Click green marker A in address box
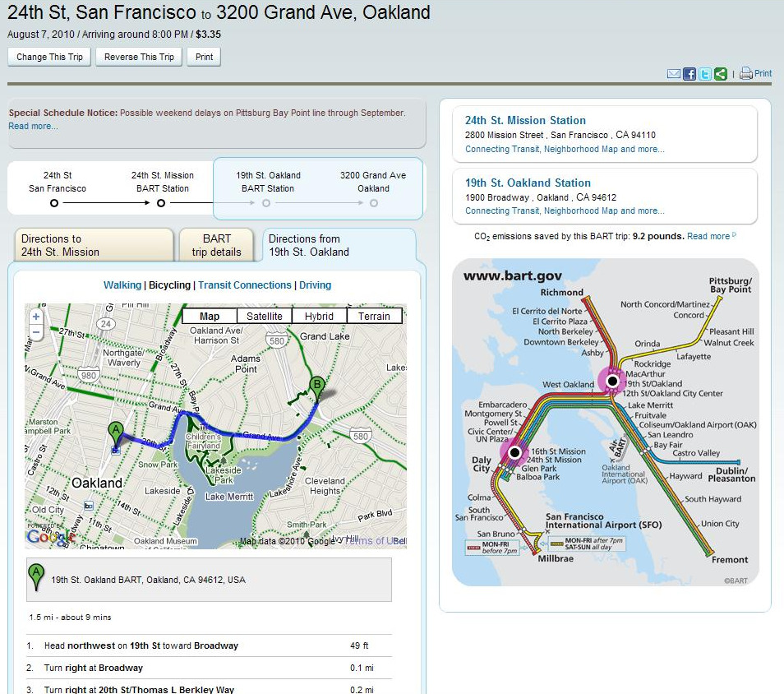This screenshot has height=694, width=784. coord(36,577)
